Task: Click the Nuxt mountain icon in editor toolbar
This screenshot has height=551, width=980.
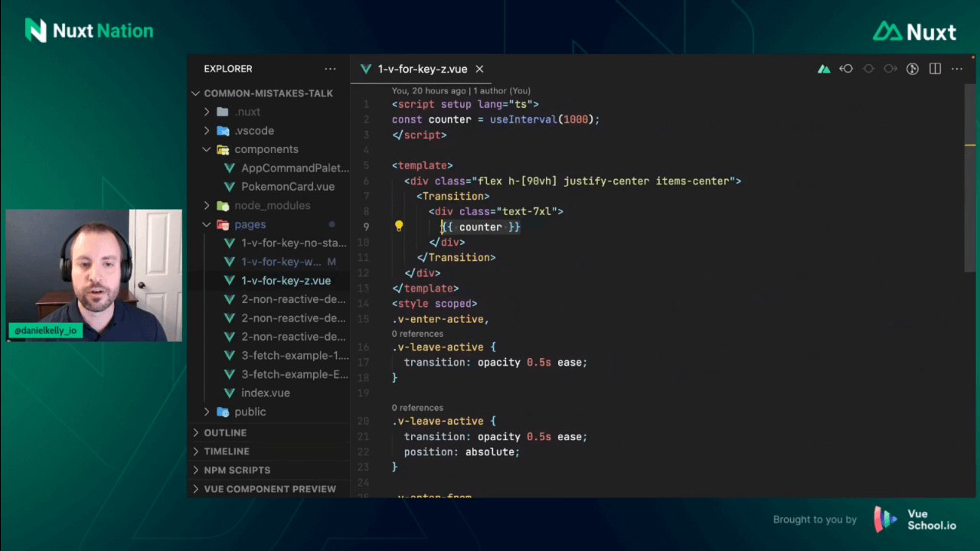Action: tap(824, 69)
